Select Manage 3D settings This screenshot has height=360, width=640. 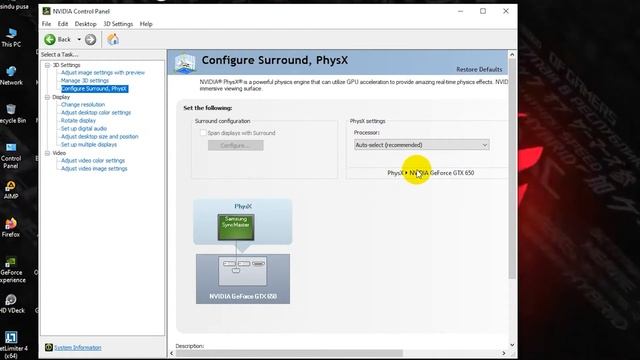click(x=85, y=81)
